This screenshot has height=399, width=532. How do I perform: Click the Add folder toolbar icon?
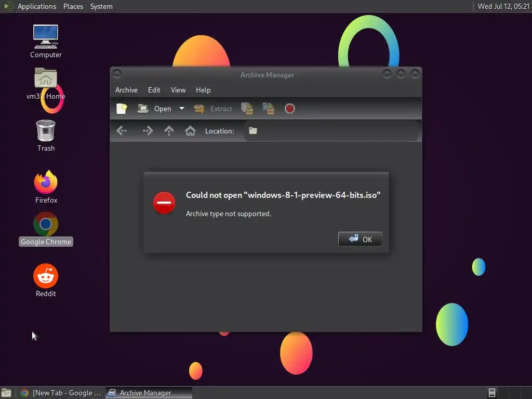pyautogui.click(x=269, y=109)
